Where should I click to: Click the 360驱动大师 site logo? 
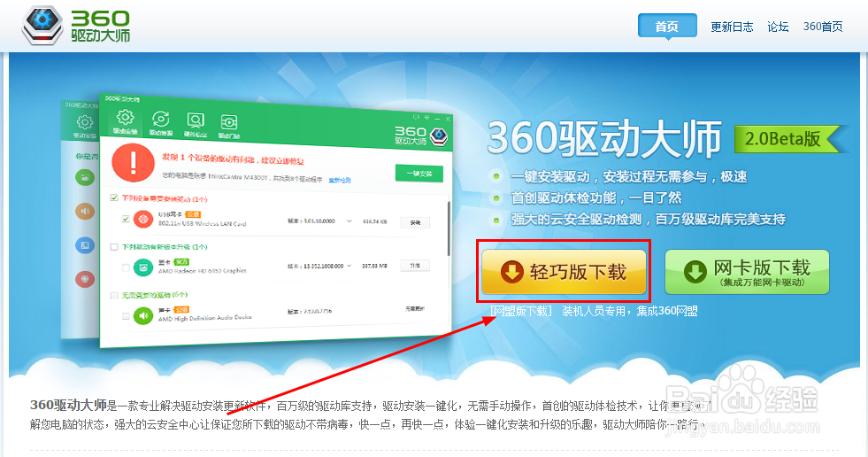(76, 26)
